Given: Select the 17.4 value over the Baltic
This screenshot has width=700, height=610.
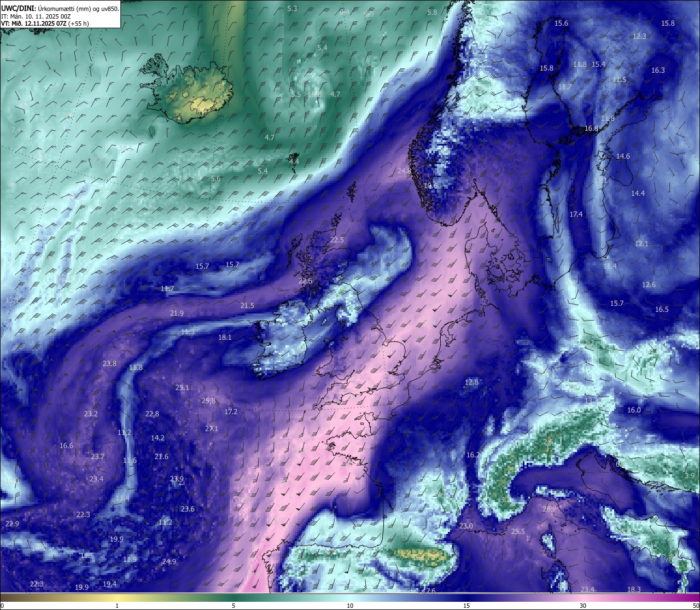Looking at the screenshot, I should coord(576,214).
